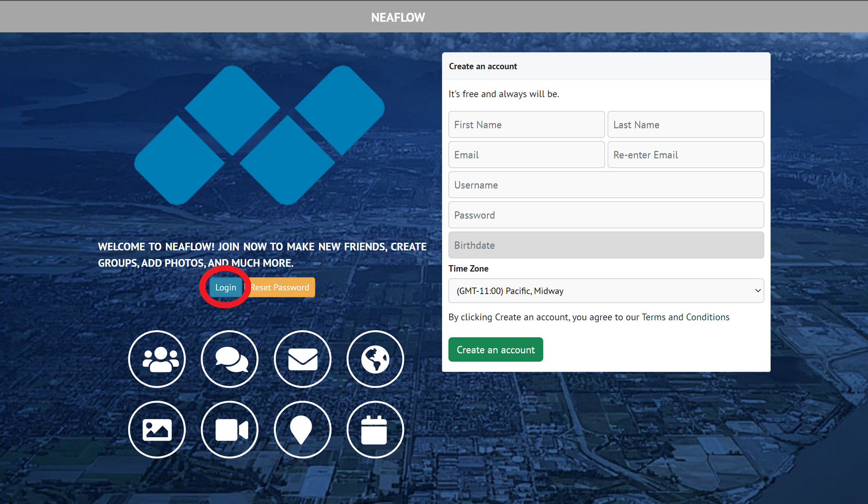This screenshot has width=868, height=504.
Task: Open the Terms and Conditions link
Action: click(x=685, y=317)
